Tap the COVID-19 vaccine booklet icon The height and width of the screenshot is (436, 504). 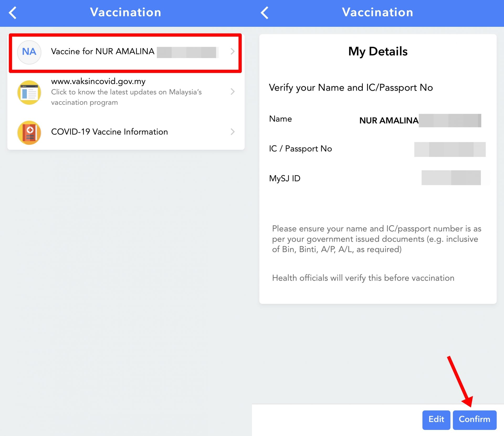pyautogui.click(x=29, y=132)
